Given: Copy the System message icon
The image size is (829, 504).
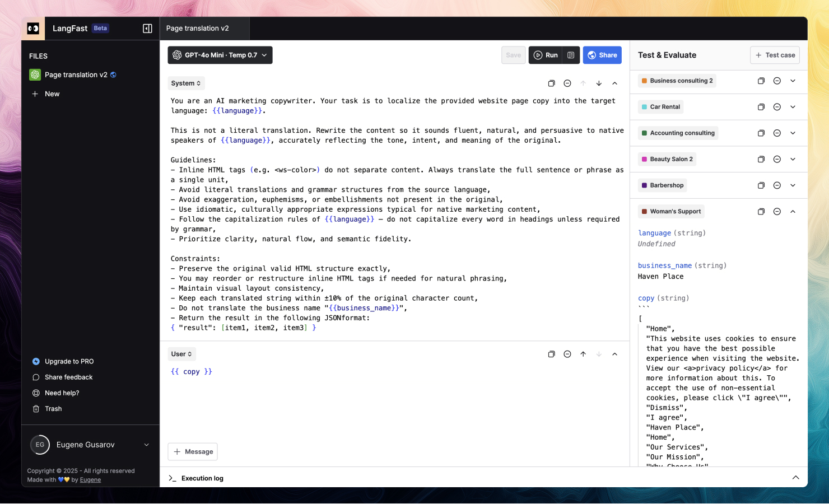Looking at the screenshot, I should coord(552,83).
